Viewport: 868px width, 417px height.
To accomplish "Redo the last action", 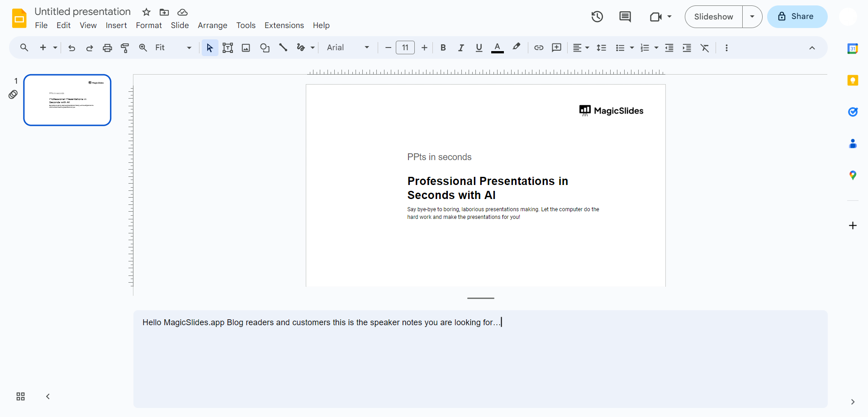I will [90, 47].
